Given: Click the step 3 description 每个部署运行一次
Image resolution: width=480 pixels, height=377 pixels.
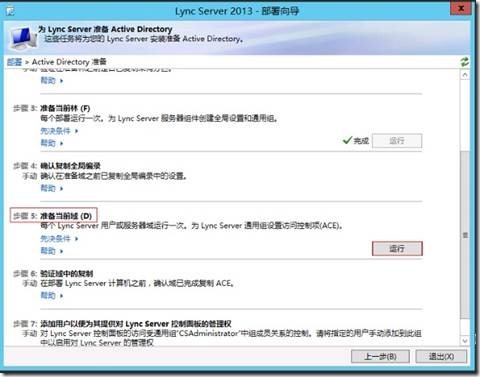Looking at the screenshot, I should [x=159, y=118].
